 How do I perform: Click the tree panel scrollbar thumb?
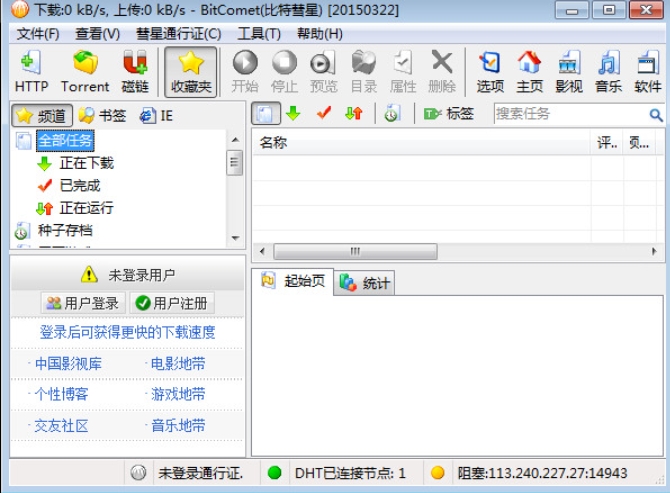234,162
